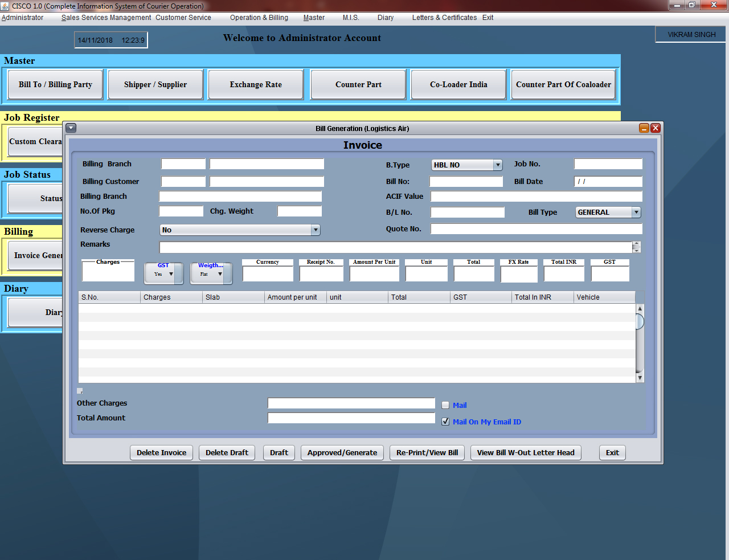This screenshot has width=729, height=560.
Task: Open the Bill Type GENERAL dropdown
Action: 636,212
